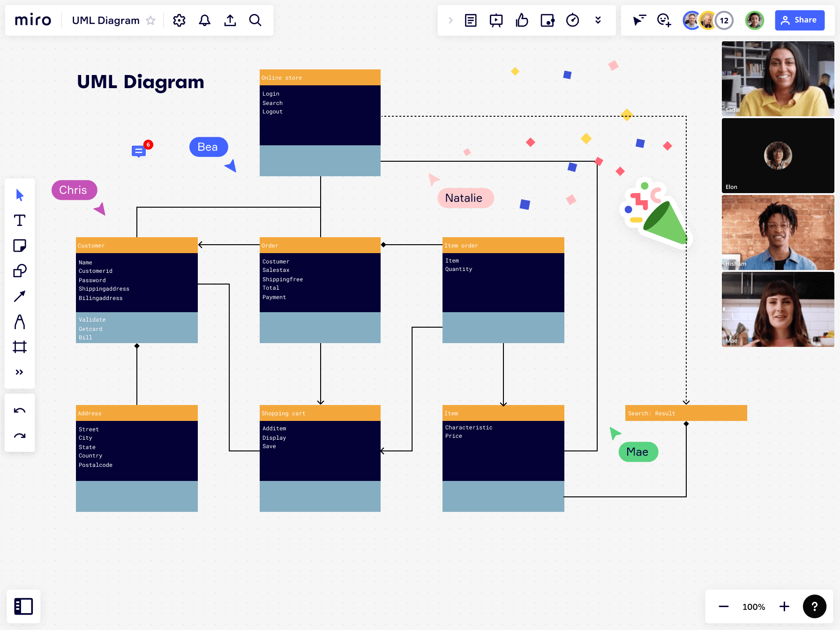Select the Sticky note tool
Viewport: 840px width, 630px height.
[20, 246]
